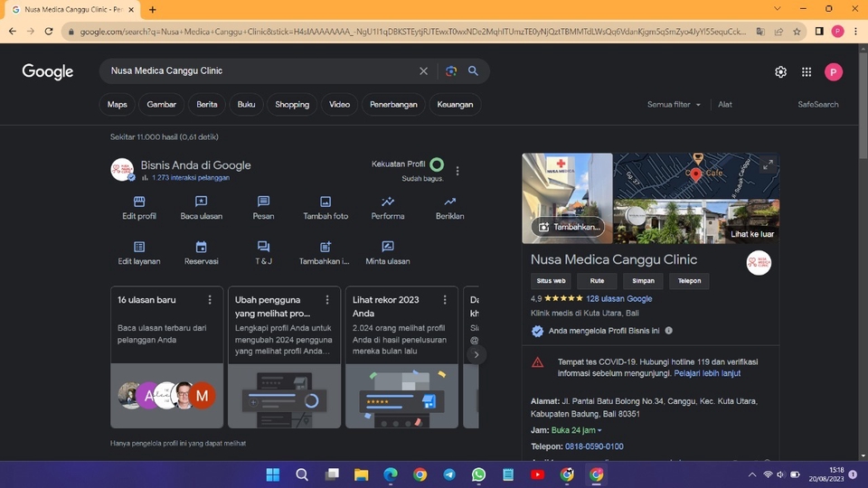Open Alat tools button

[x=725, y=105]
